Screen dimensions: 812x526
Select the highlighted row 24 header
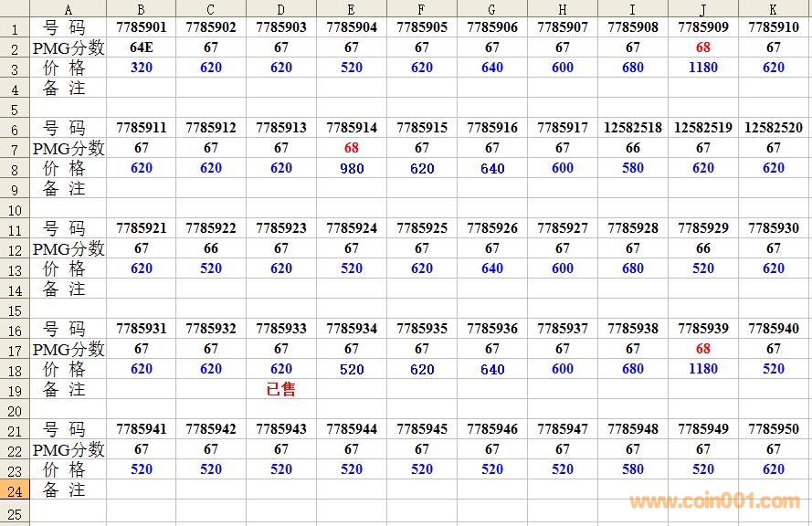(x=15, y=490)
